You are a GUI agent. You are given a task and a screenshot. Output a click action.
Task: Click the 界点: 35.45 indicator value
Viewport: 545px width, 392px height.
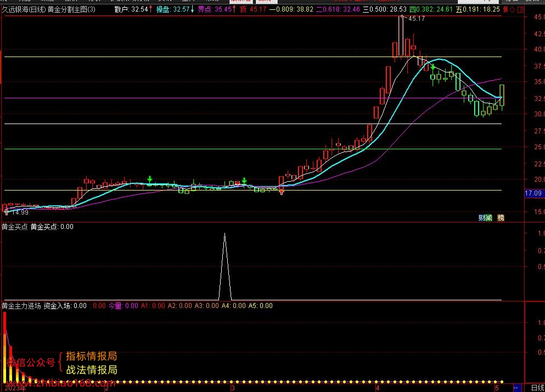point(217,9)
